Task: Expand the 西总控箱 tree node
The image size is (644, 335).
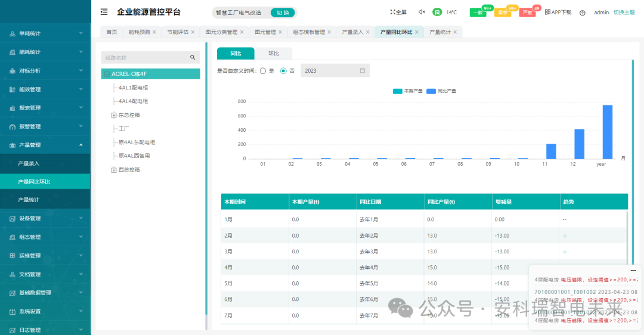Action: pos(114,170)
